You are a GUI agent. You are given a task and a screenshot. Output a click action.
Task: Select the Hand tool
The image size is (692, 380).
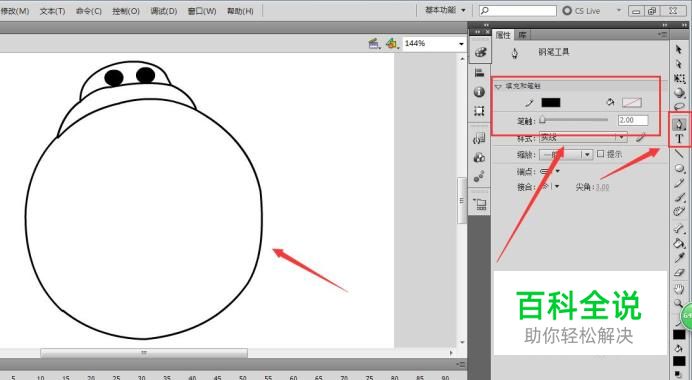pyautogui.click(x=679, y=289)
